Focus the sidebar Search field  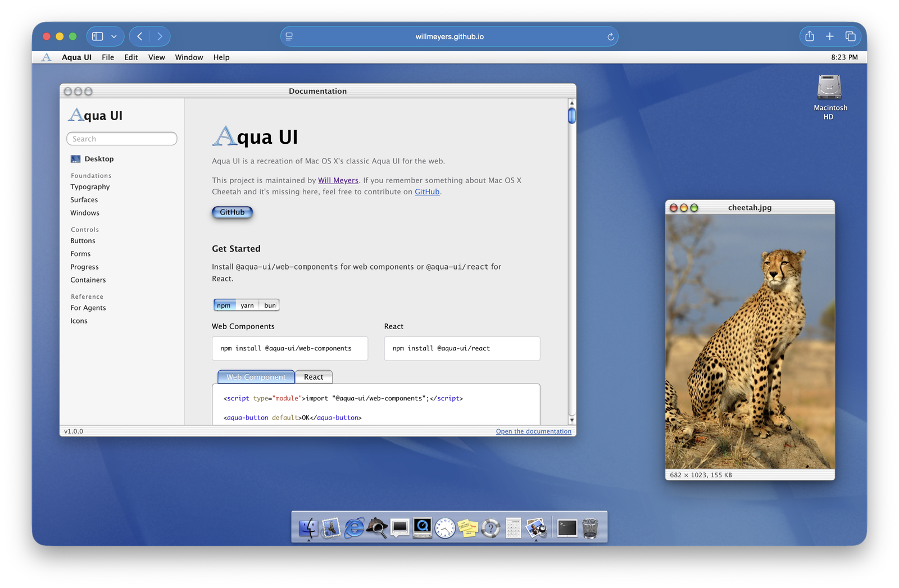(122, 139)
